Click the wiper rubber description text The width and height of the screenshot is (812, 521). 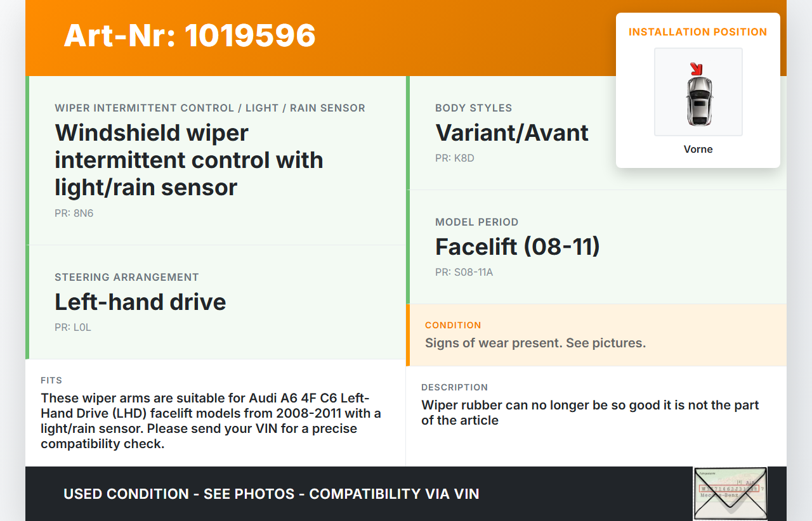click(x=590, y=413)
